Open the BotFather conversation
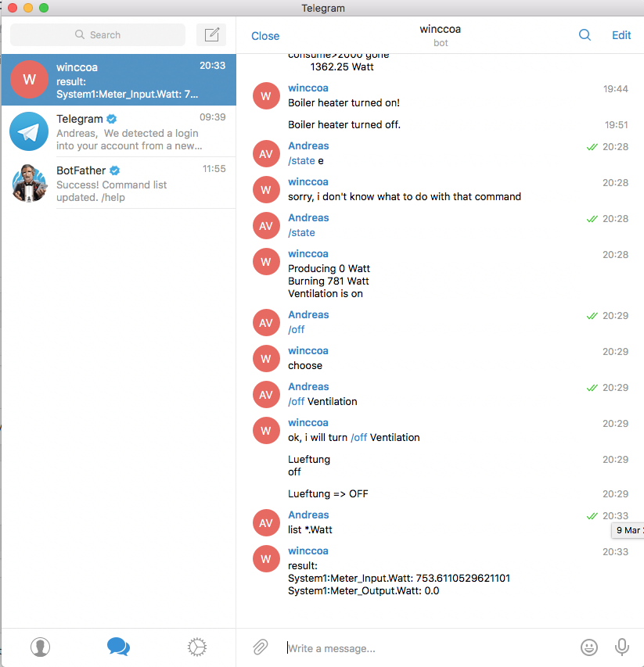 tap(119, 183)
